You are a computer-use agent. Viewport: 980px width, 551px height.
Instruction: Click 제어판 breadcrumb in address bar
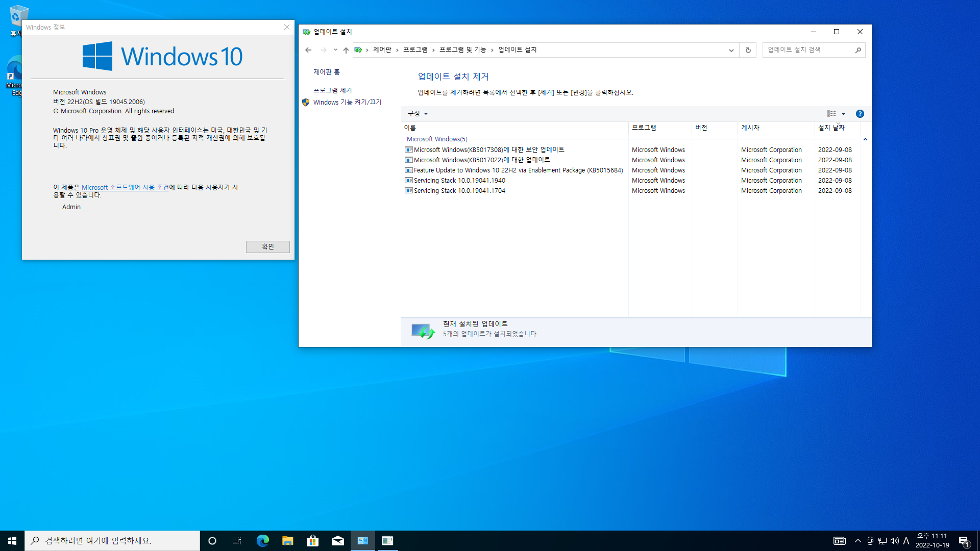tap(382, 50)
